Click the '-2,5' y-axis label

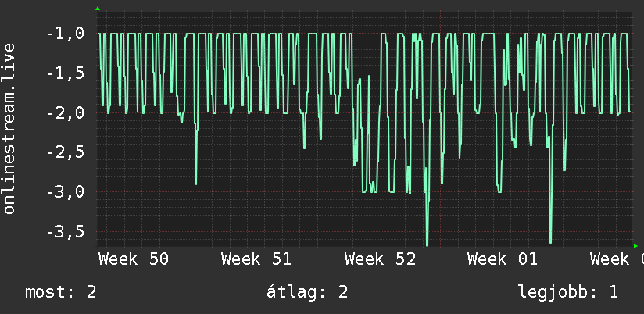point(66,152)
